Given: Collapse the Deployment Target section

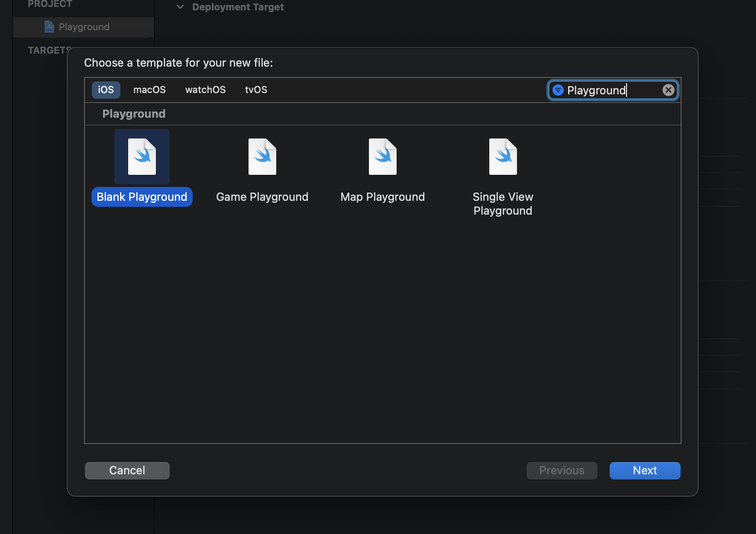Looking at the screenshot, I should pos(180,7).
